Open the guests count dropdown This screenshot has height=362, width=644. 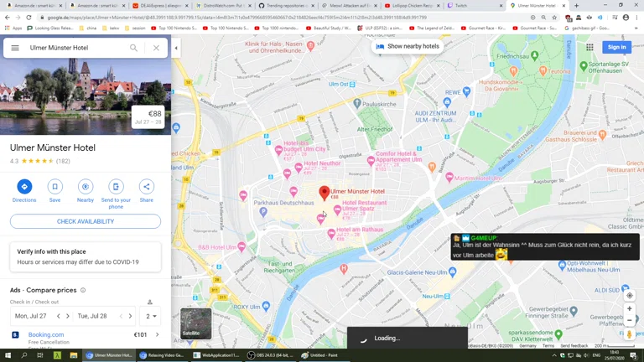[x=151, y=316]
